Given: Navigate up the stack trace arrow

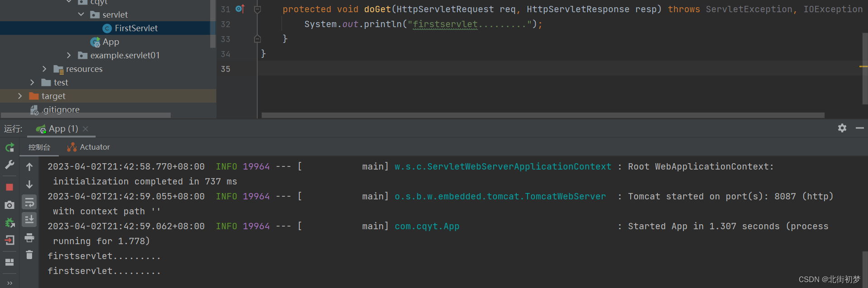Looking at the screenshot, I should (29, 167).
